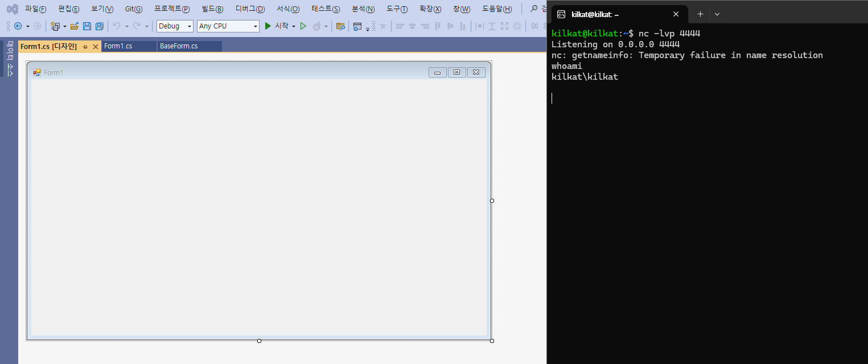Expand the Redo history dropdown arrow
The image size is (868, 364).
[x=147, y=26]
